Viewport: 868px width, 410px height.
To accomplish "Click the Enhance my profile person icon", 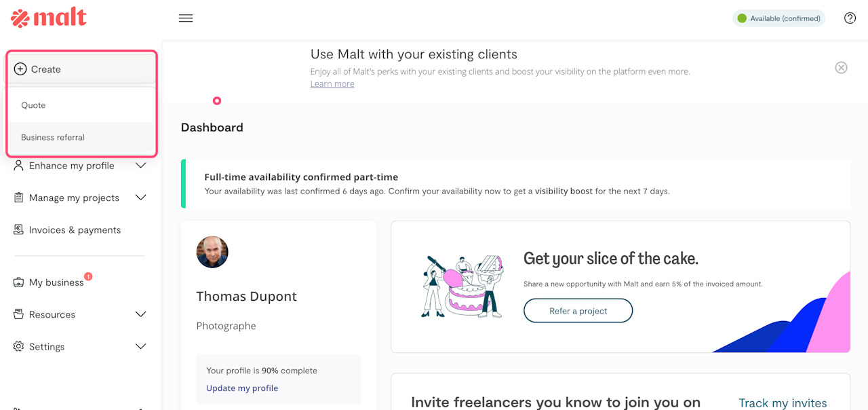I will [x=18, y=166].
